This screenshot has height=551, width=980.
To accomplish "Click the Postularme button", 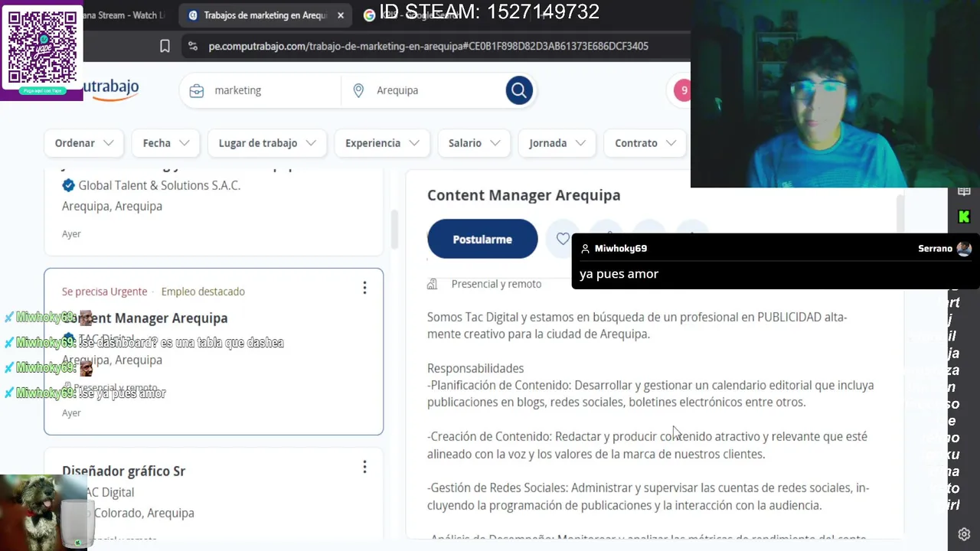I will point(482,239).
